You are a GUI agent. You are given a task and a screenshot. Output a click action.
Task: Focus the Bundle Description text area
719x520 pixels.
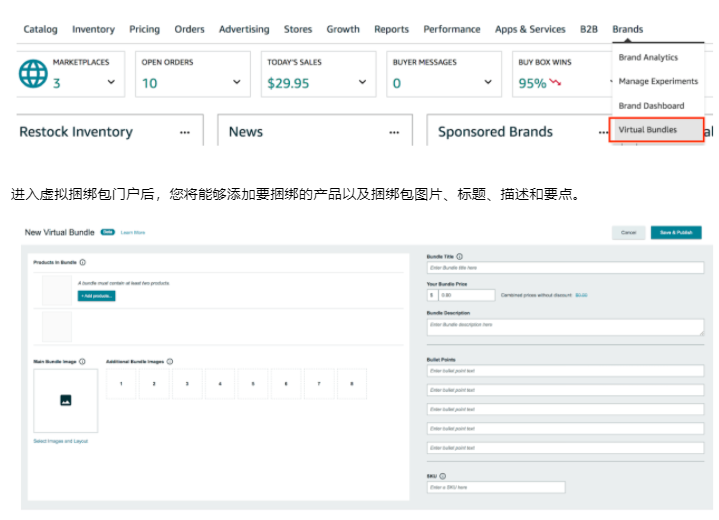pos(565,327)
